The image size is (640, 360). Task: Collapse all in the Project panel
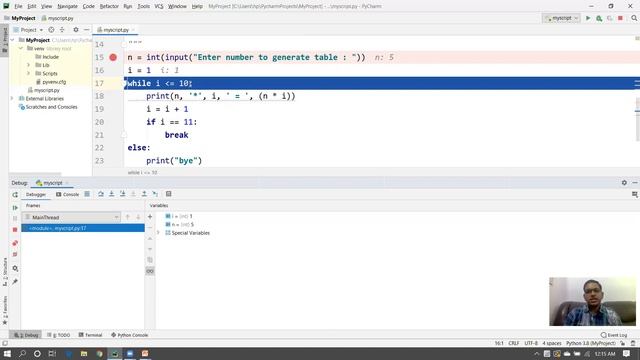click(x=62, y=30)
